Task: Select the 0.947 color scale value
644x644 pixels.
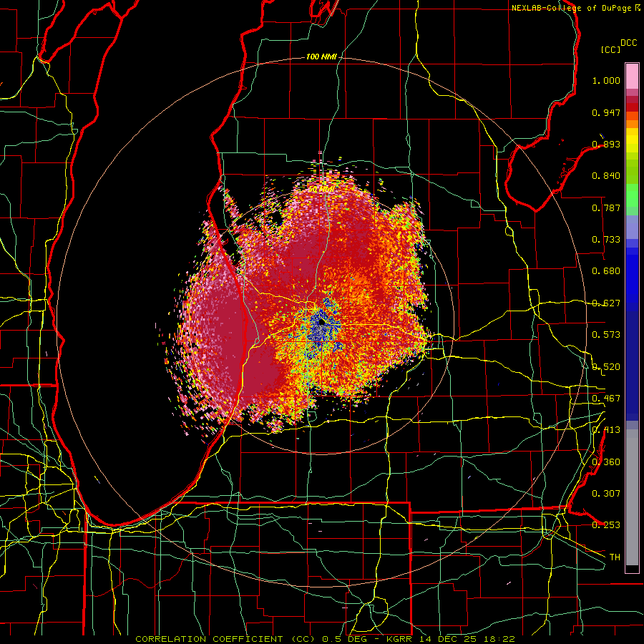Action: coord(606,112)
